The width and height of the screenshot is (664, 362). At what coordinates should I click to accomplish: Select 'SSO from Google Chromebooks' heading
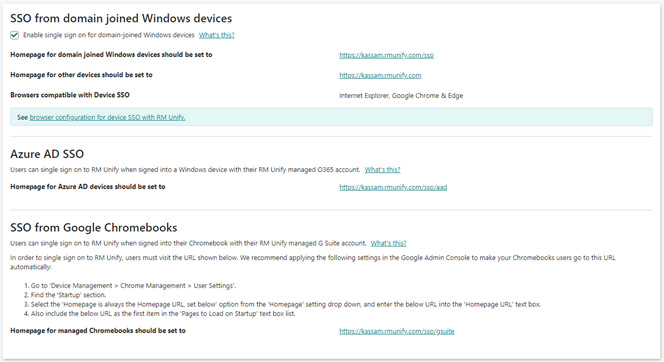94,227
